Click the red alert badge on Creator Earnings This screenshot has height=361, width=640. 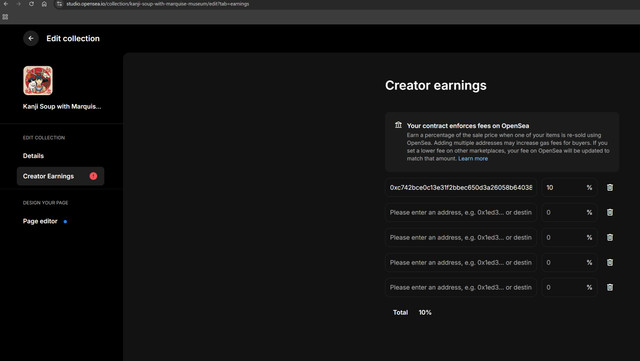point(93,176)
